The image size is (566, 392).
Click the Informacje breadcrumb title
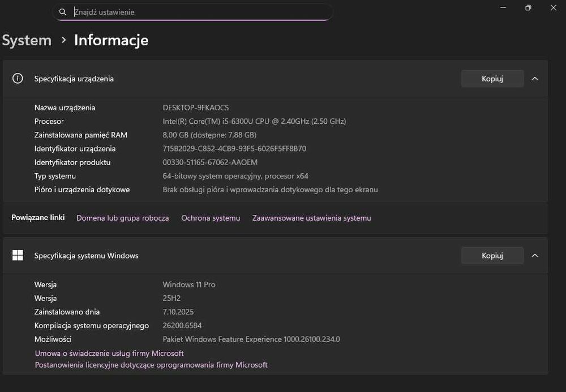(111, 40)
